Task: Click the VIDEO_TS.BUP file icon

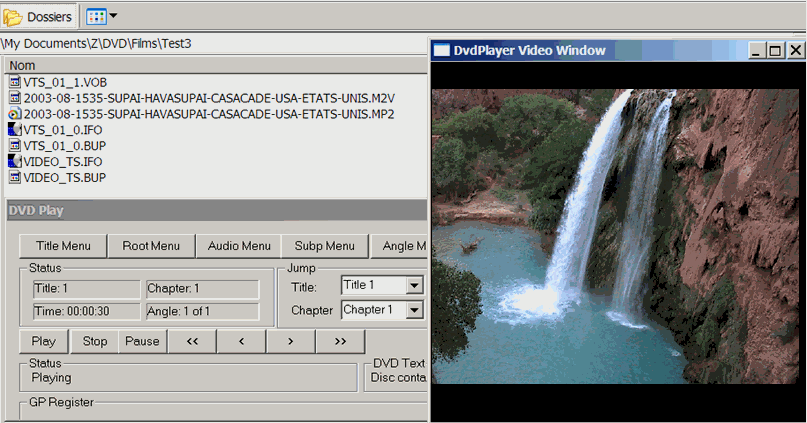Action: click(x=15, y=177)
